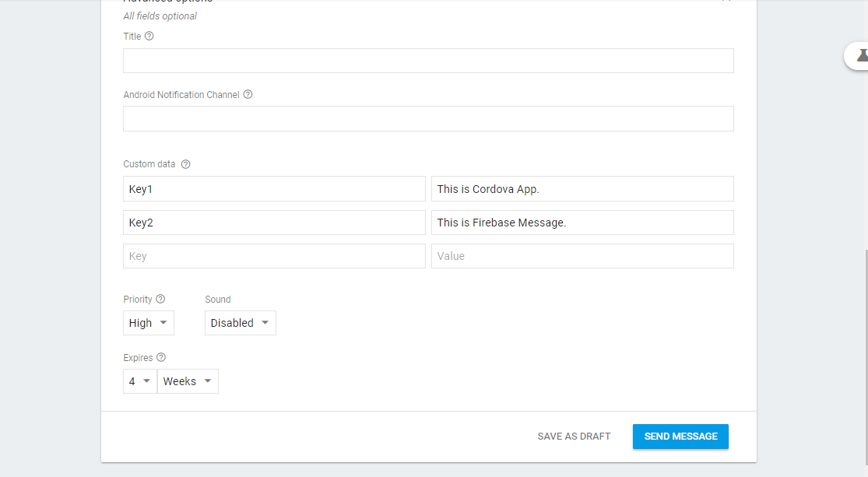Click the 'Priority' label text
The height and width of the screenshot is (477, 868).
click(x=137, y=300)
